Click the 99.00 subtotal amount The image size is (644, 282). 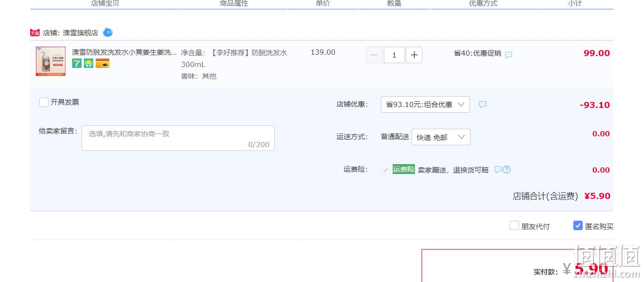[597, 53]
